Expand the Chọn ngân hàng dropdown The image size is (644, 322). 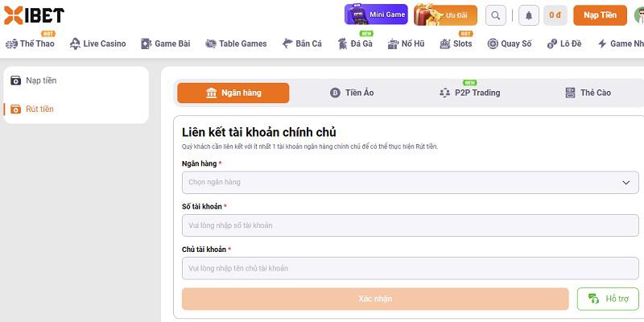click(x=411, y=183)
